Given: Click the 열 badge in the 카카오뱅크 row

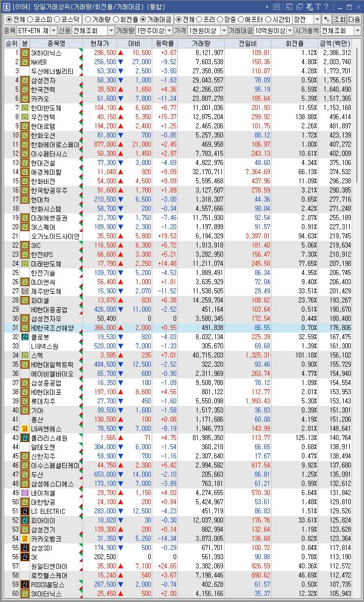Looking at the screenshot, I should tap(25, 539).
